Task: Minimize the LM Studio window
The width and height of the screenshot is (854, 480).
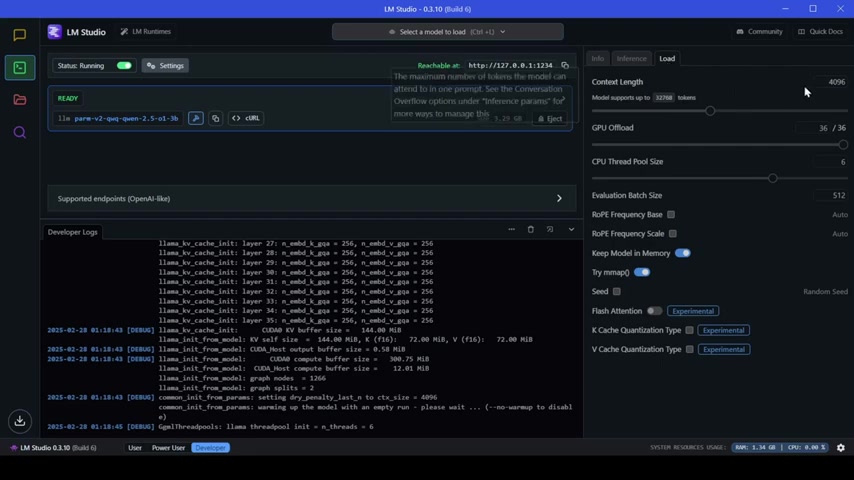Action: pyautogui.click(x=785, y=9)
